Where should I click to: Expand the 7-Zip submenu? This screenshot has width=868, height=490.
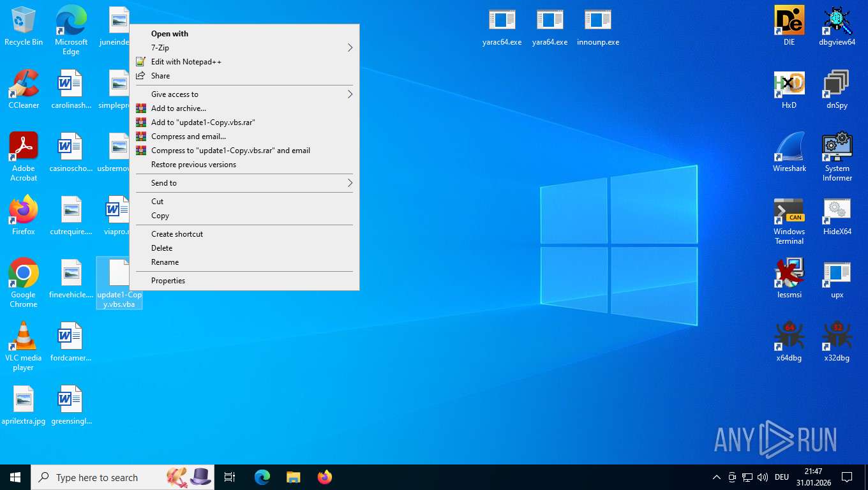pos(244,48)
